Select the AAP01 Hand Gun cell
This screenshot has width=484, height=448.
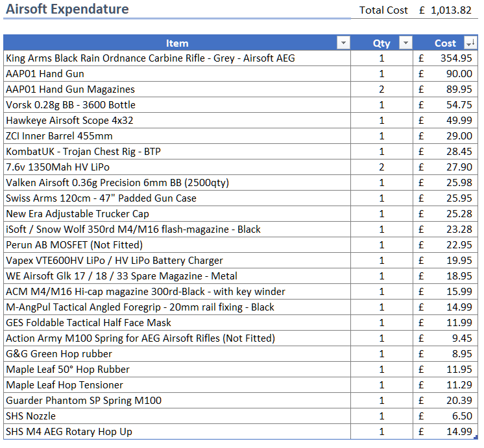177,74
